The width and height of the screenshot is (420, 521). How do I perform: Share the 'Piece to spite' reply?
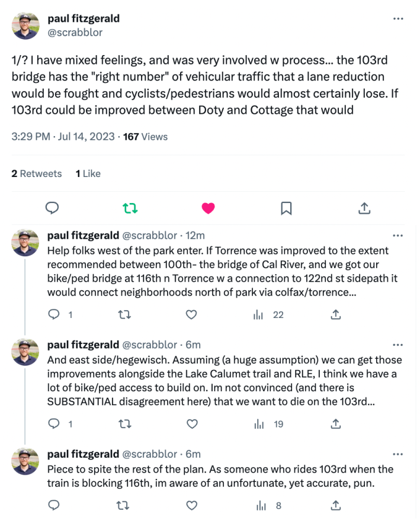(335, 506)
